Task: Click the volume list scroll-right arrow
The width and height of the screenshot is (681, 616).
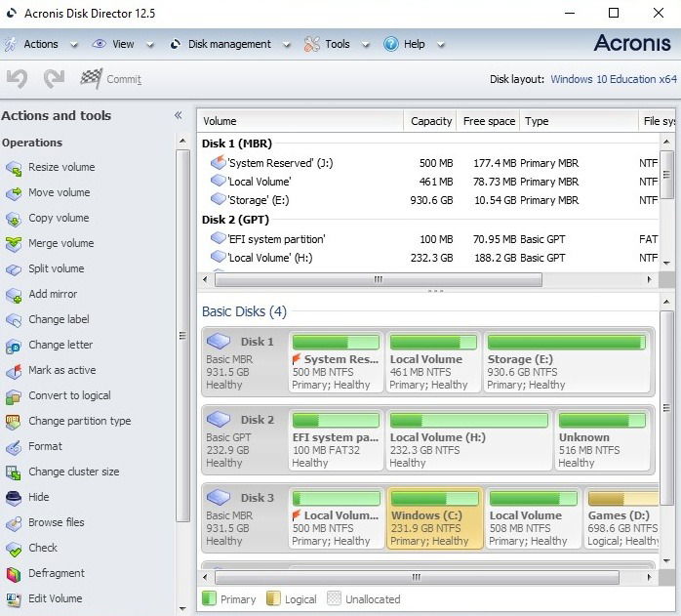Action: (650, 279)
